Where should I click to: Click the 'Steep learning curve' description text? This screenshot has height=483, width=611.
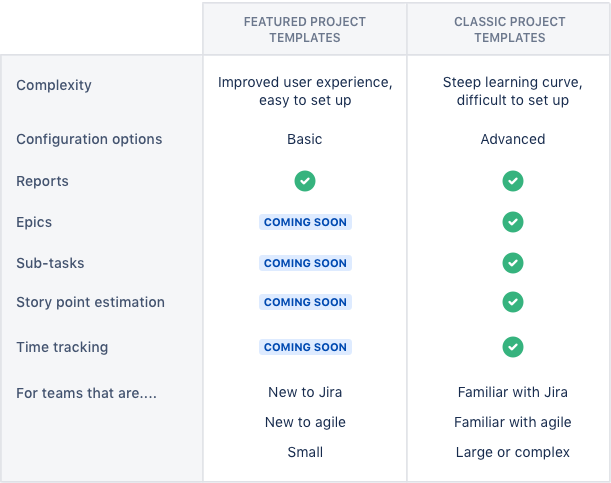coord(512,82)
